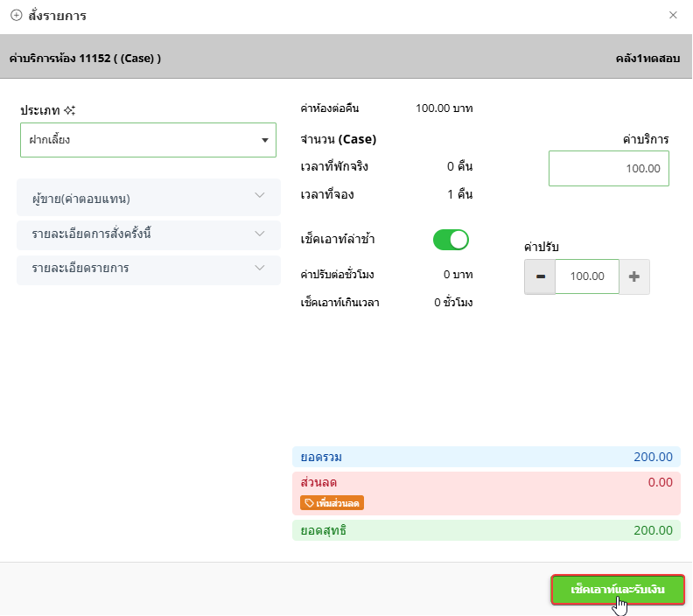This screenshot has height=616, width=693.
Task: Expand the ผู้ขาย(ค่าตอบแทน) section
Action: [149, 198]
